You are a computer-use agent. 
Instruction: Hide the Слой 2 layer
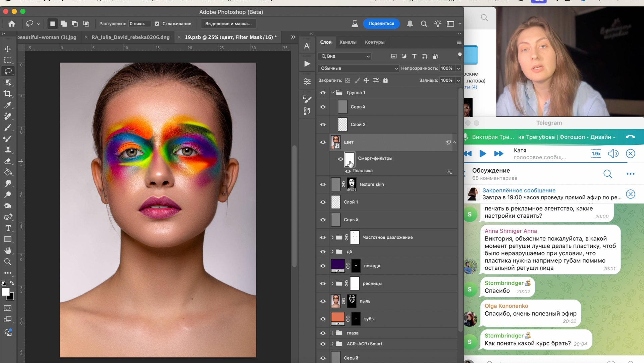point(323,125)
